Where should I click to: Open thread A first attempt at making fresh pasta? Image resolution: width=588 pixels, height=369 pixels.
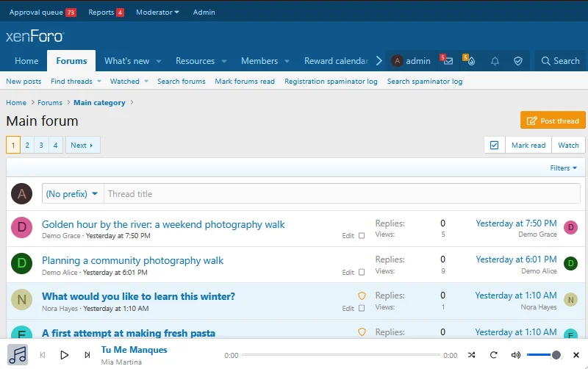[129, 333]
